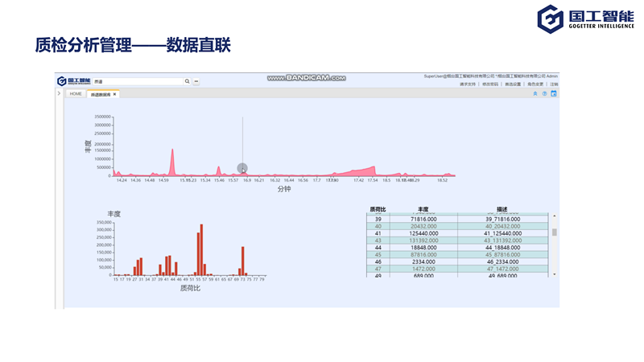Expand the left sidebar arrow
The height and width of the screenshot is (362, 644).
pyautogui.click(x=59, y=94)
